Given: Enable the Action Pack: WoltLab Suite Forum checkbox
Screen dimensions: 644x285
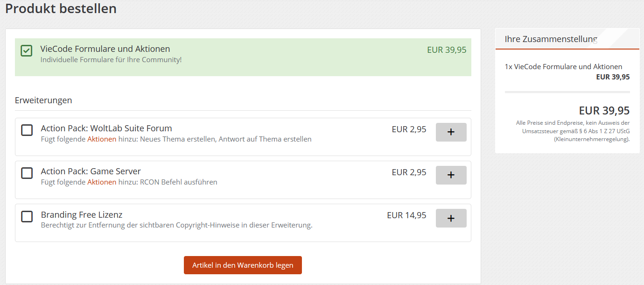Looking at the screenshot, I should (x=27, y=130).
